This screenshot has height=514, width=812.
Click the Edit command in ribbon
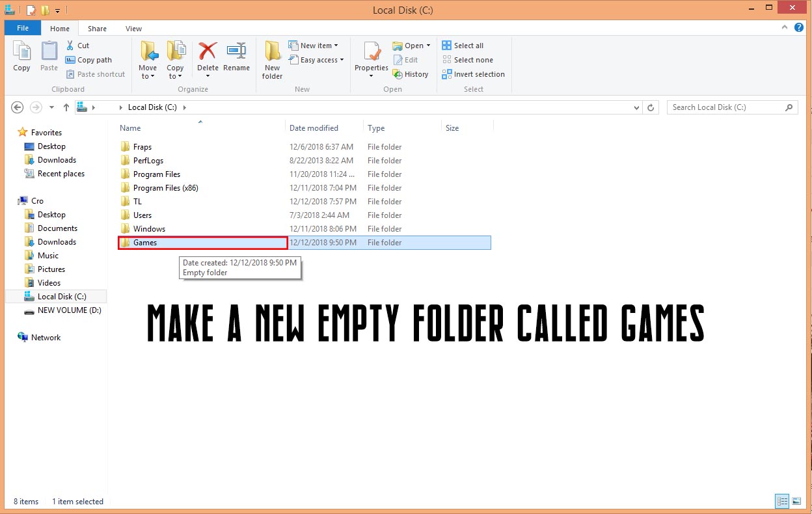tap(405, 60)
